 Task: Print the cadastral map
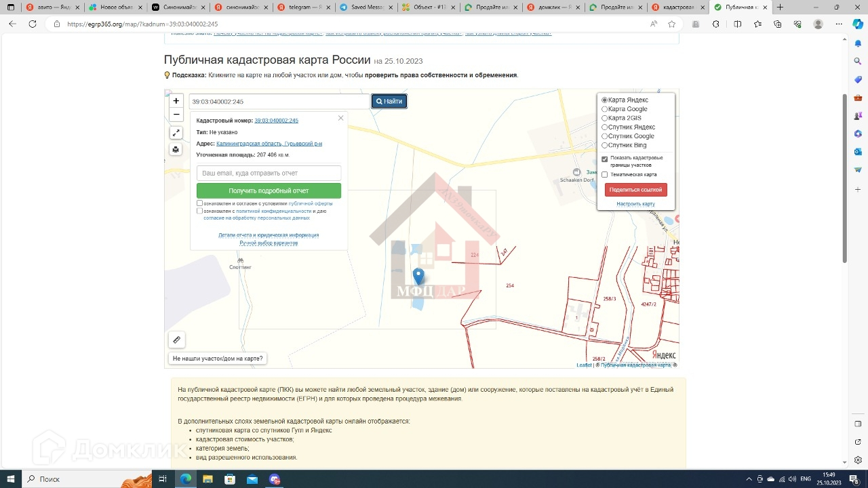[176, 150]
